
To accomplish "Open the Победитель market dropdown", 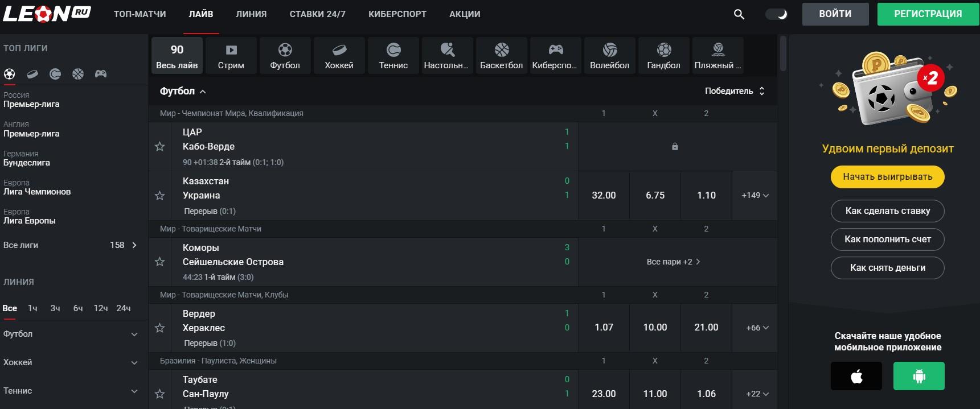I will (x=735, y=91).
